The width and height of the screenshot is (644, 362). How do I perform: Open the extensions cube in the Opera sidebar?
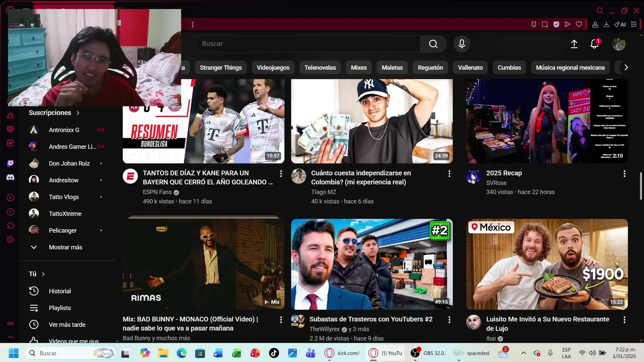(x=10, y=226)
